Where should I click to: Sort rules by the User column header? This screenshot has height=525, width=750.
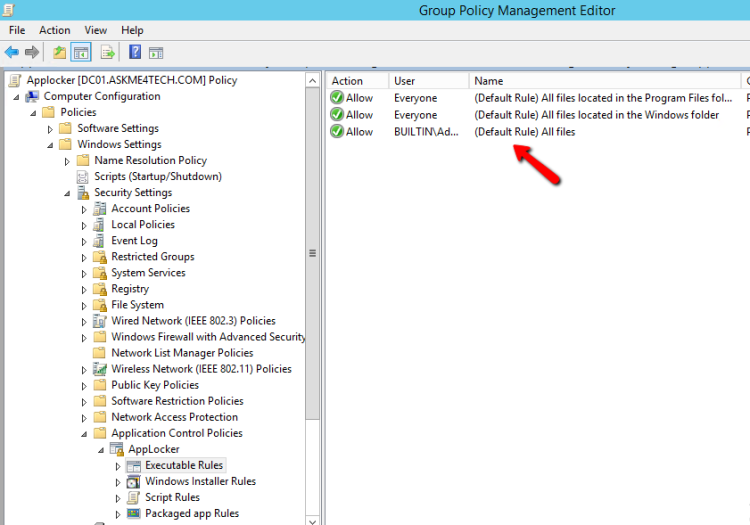428,81
